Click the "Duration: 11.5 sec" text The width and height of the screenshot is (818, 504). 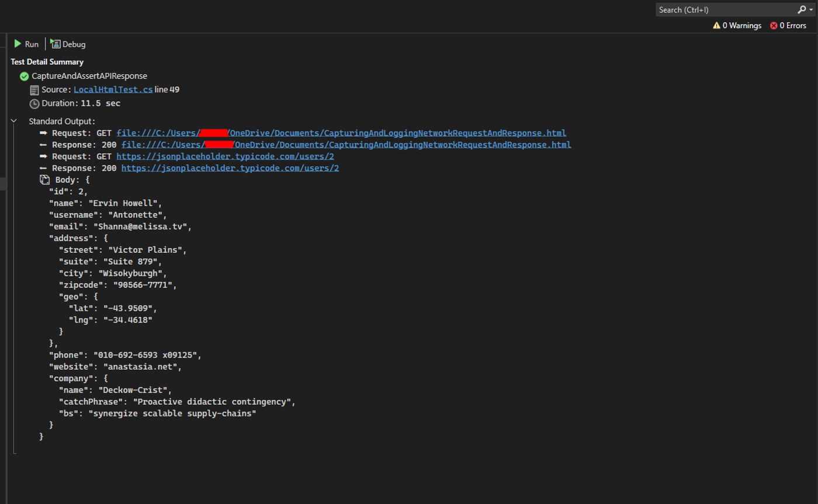click(81, 103)
